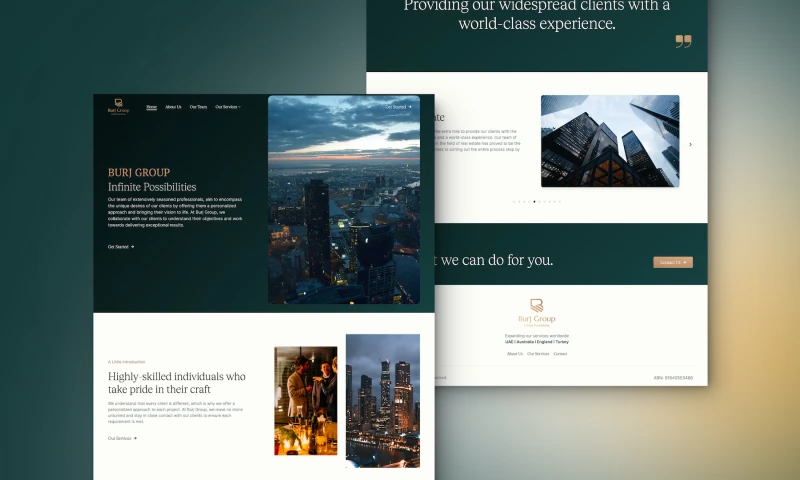Open the illuminated skyscrapers photo in the introduction

(383, 401)
